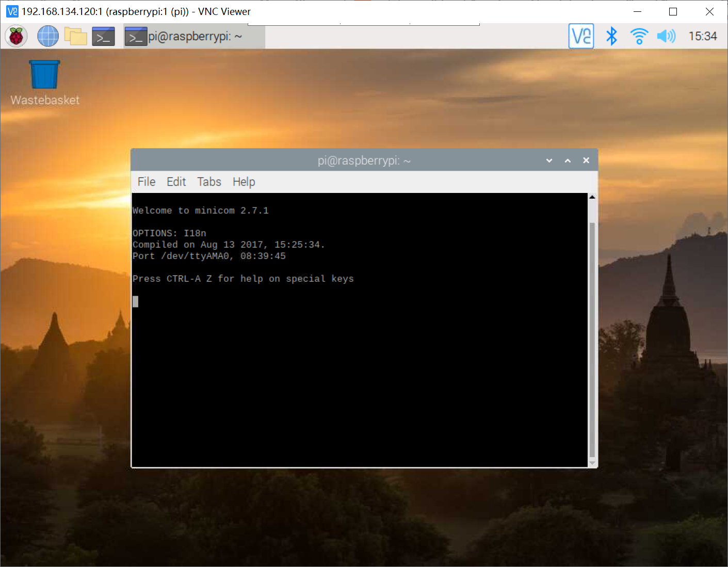
Task: Click the terminal cursor block
Action: [x=135, y=301]
